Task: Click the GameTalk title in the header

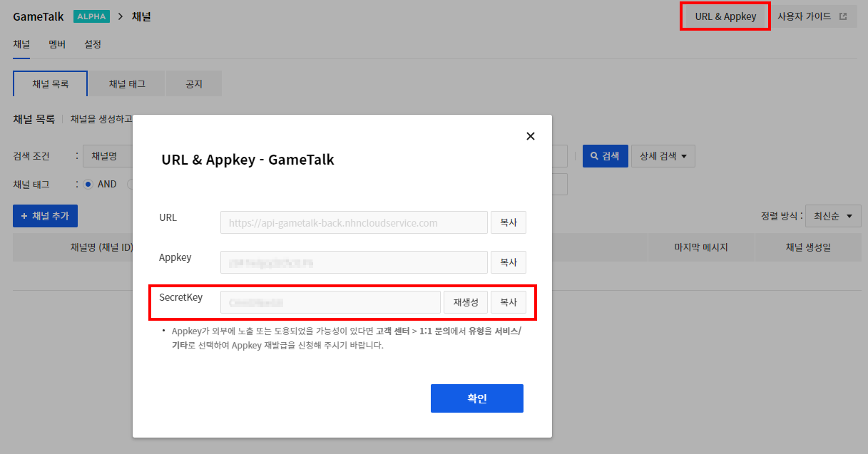Action: point(39,16)
